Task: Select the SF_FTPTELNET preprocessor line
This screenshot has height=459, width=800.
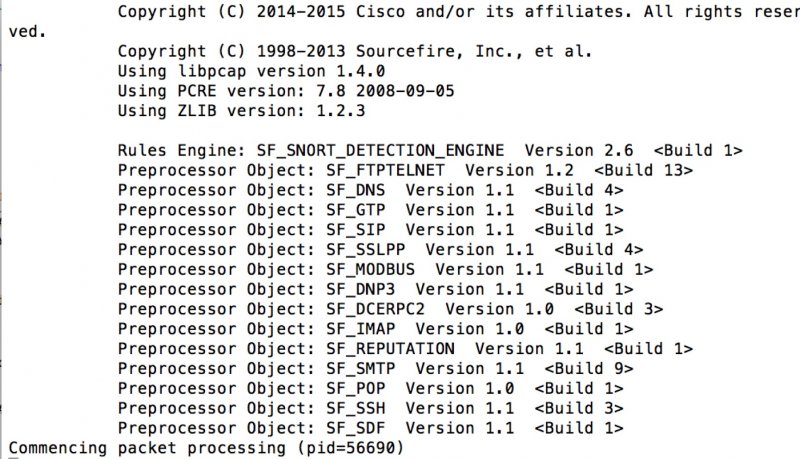Action: [x=405, y=171]
